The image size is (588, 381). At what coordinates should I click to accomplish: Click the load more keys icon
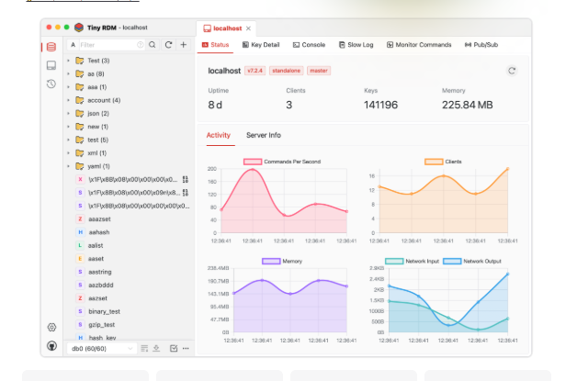(144, 348)
